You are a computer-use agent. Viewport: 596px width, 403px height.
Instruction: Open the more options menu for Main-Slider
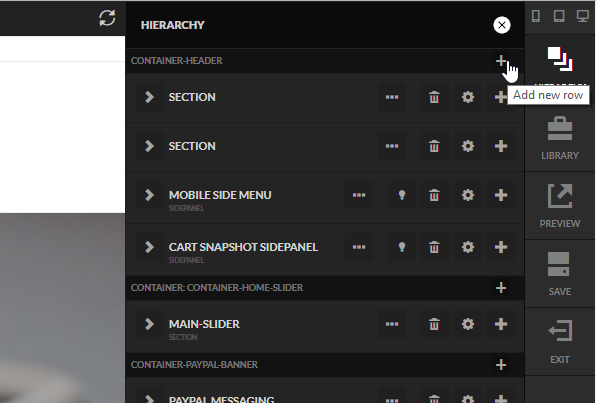[x=392, y=324]
